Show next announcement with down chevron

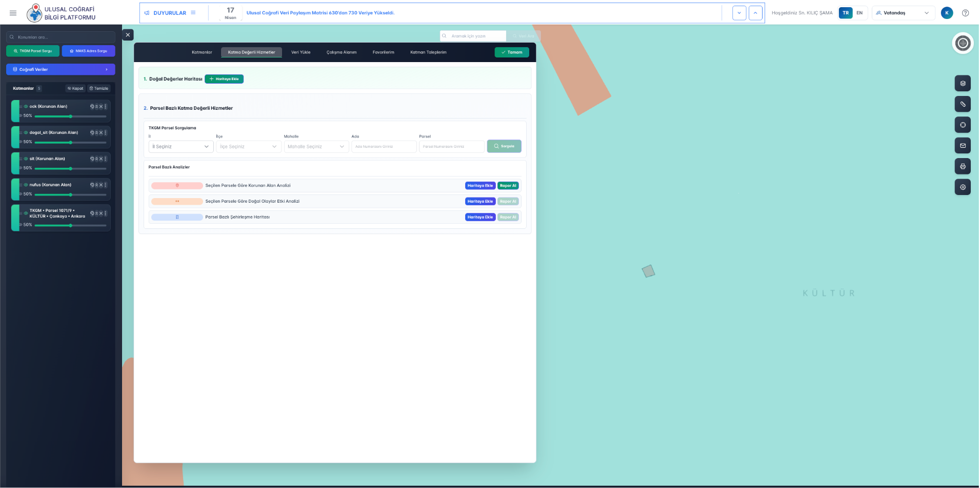(x=739, y=13)
